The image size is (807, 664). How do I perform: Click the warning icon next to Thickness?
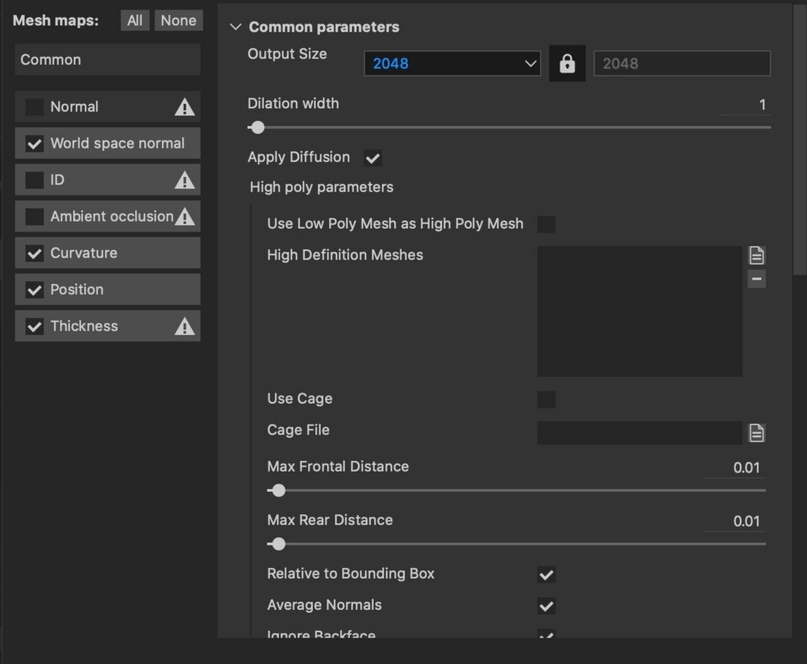(x=184, y=327)
